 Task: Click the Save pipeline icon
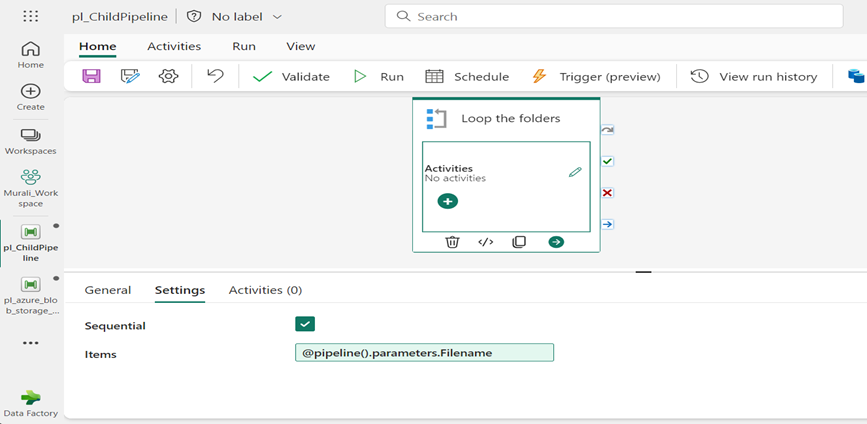tap(91, 76)
